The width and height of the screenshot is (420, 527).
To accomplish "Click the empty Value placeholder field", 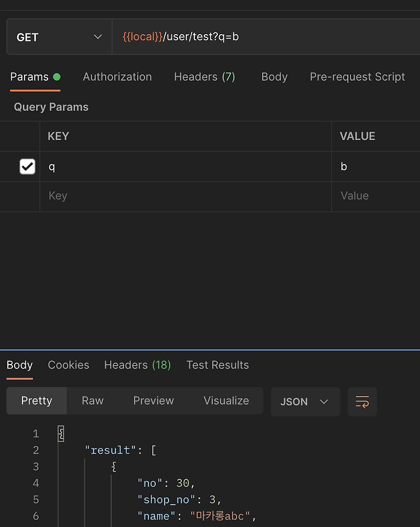I will tap(376, 196).
